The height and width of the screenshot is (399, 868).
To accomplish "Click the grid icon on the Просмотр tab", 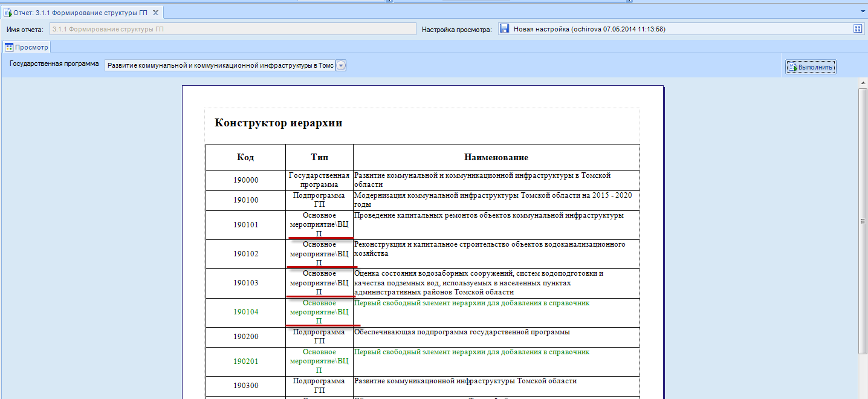I will click(x=9, y=47).
